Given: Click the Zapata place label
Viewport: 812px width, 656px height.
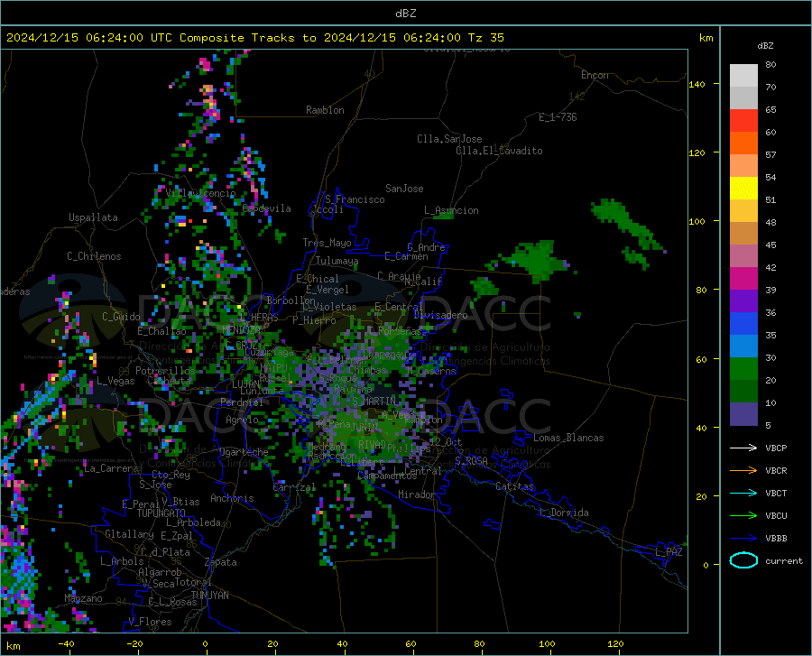Looking at the screenshot, I should tap(221, 562).
